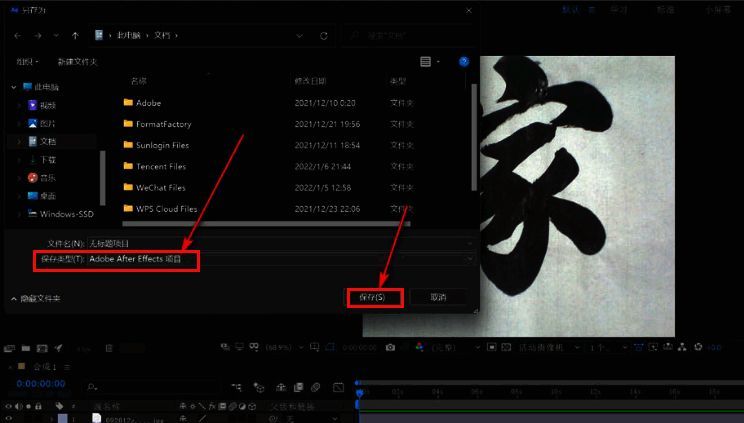Switch to 默认 workspace tab

pyautogui.click(x=570, y=10)
